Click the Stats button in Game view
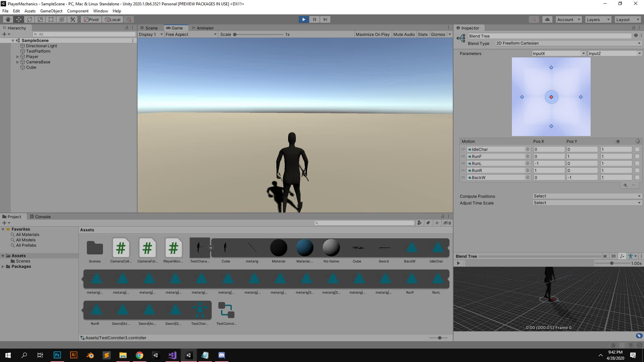644x362 pixels. [x=423, y=34]
